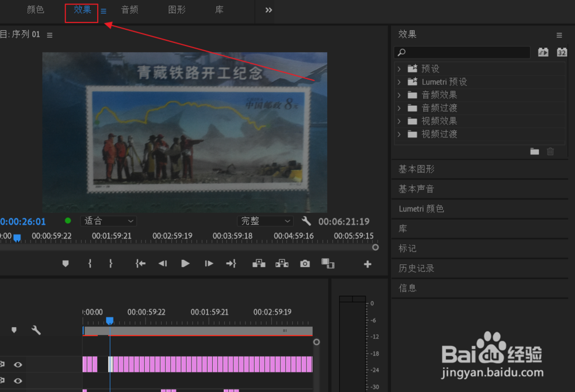
Task: Click the program monitor playhead marker
Action: click(x=17, y=238)
